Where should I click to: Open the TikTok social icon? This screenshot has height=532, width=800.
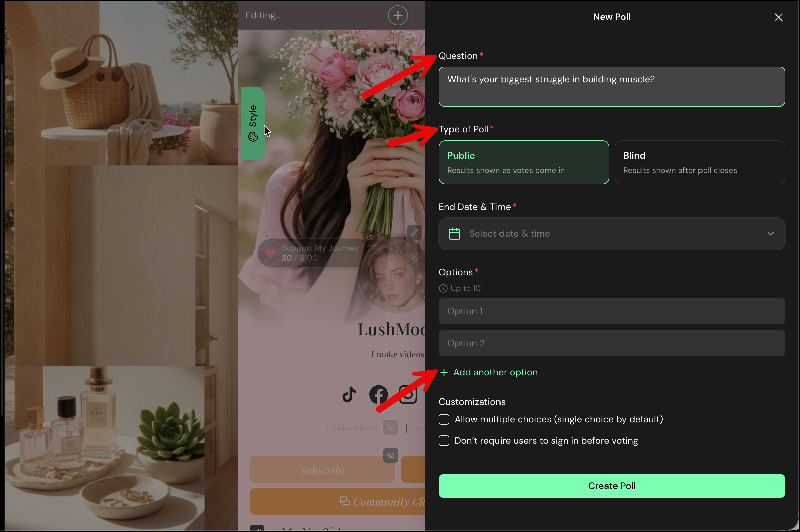(349, 394)
